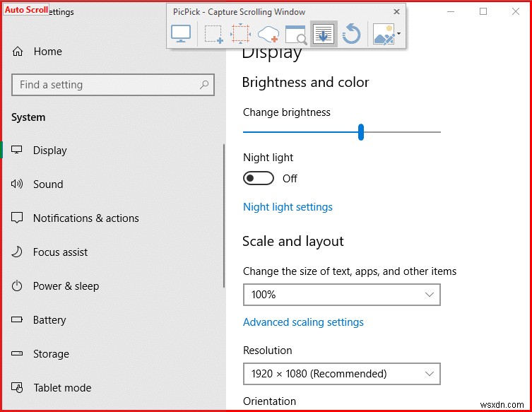Click the Focus assist moon icon
Screen dimensions: 532x412
pos(17,252)
